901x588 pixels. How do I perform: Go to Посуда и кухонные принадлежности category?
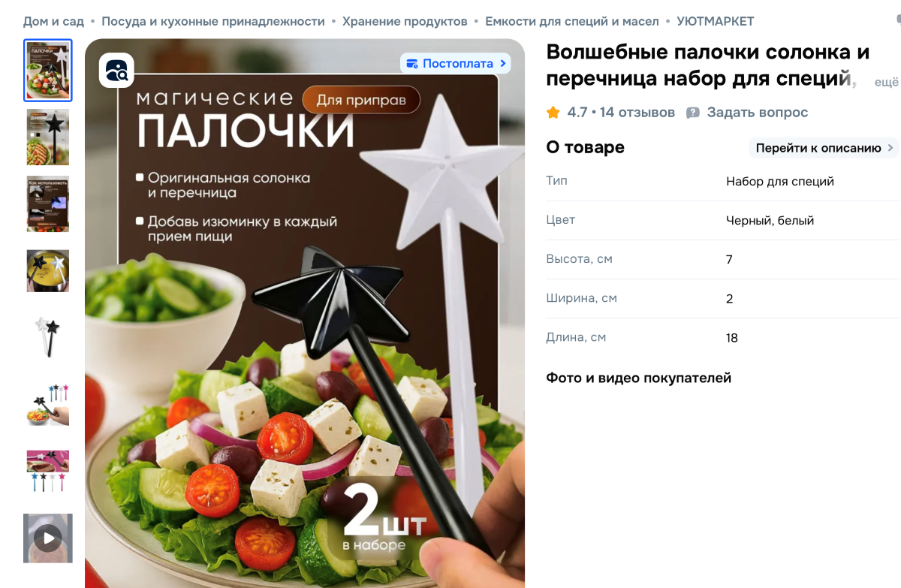click(x=213, y=21)
